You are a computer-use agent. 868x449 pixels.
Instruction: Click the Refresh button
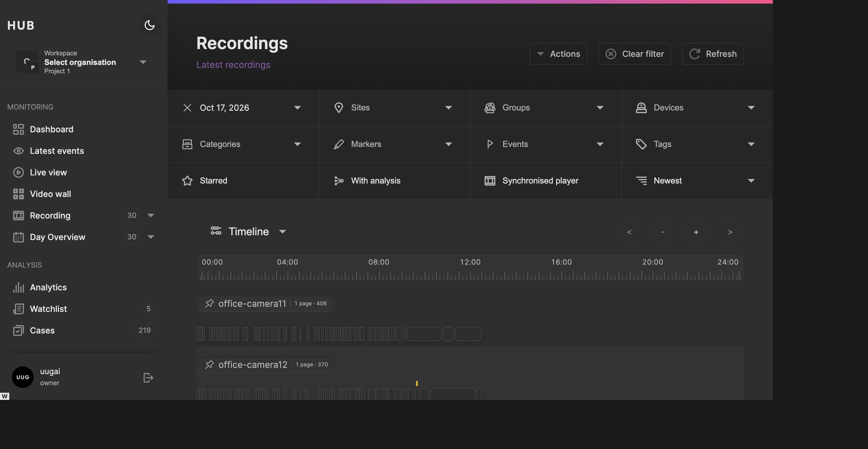click(713, 54)
